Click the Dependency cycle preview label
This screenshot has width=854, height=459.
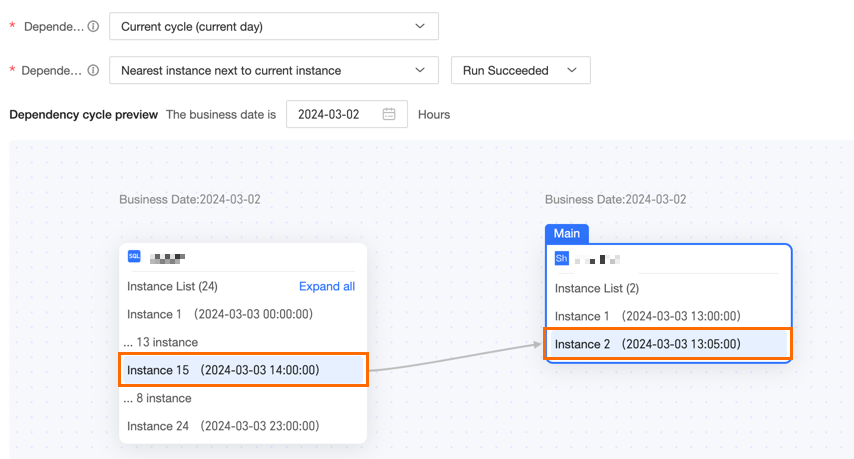tap(83, 114)
